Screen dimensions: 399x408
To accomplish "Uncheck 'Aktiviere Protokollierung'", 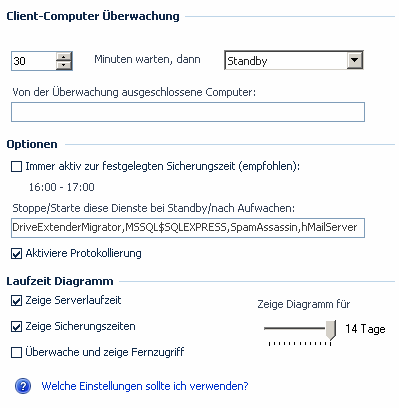I will (16, 254).
